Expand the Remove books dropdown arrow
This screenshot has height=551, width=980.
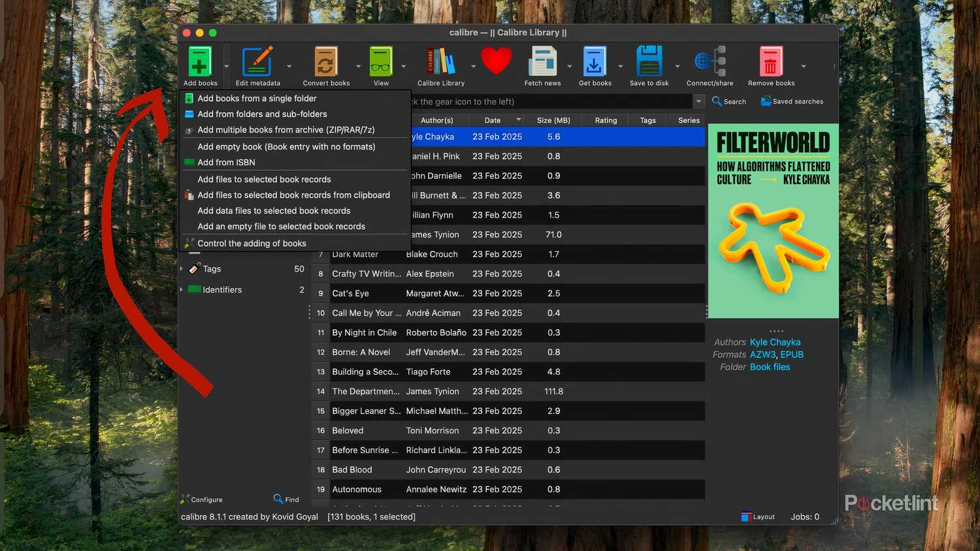pyautogui.click(x=804, y=66)
